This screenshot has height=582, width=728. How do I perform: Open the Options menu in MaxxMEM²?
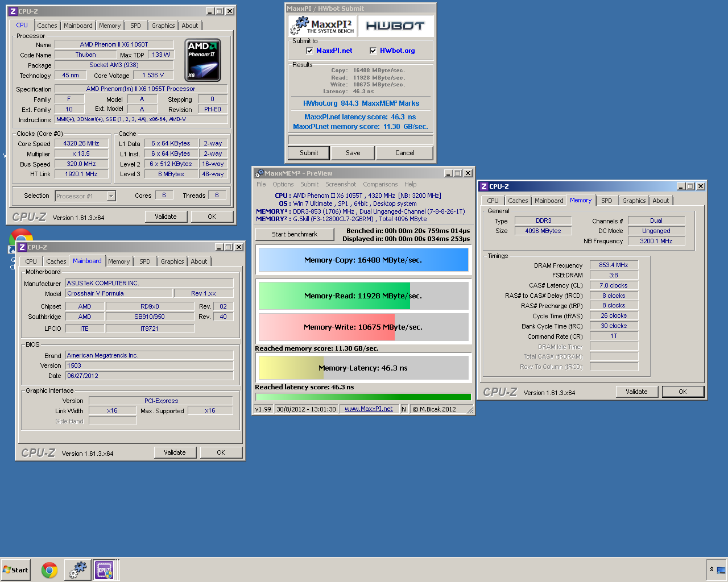283,184
